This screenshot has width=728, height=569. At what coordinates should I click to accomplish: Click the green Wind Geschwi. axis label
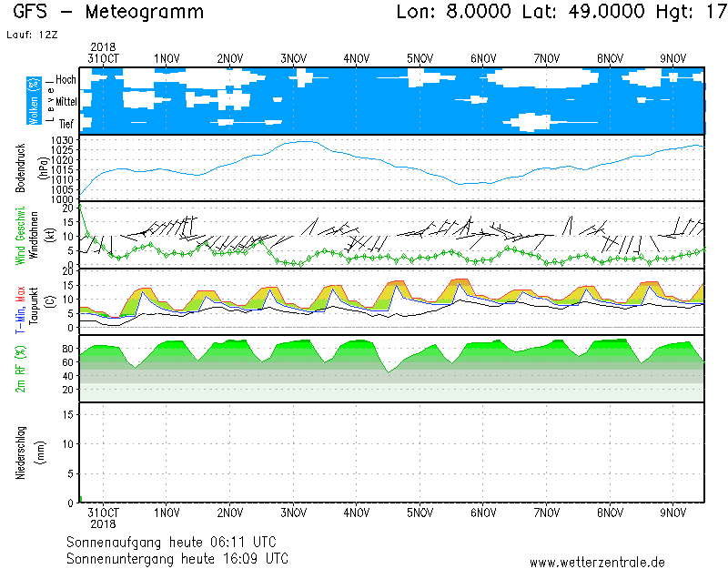21,234
